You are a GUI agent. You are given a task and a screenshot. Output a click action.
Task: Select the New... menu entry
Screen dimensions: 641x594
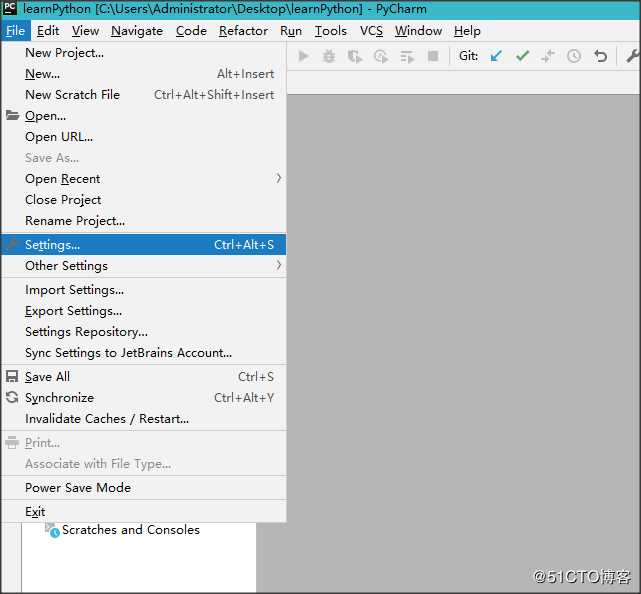(x=144, y=74)
